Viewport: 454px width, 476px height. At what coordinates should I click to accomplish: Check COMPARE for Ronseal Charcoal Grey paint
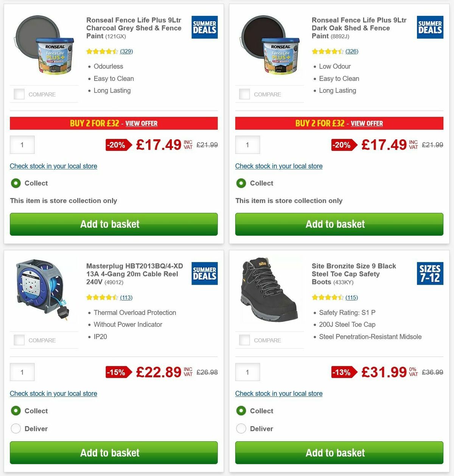pyautogui.click(x=19, y=94)
